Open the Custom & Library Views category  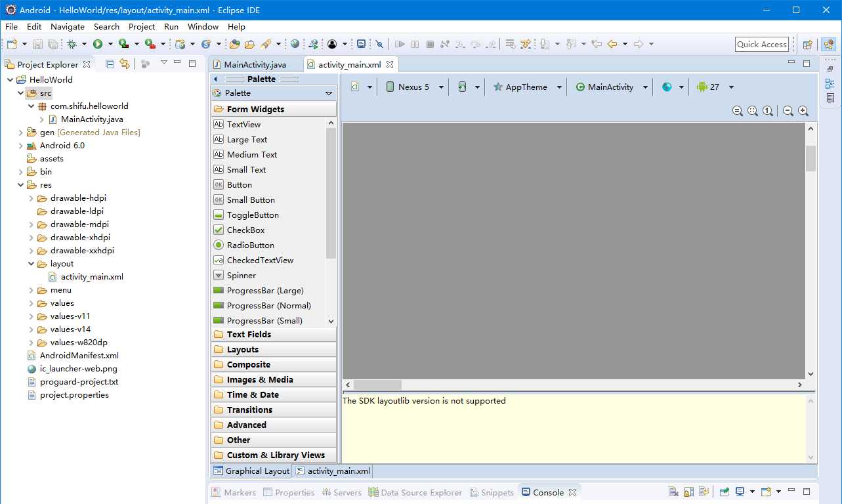pos(274,455)
